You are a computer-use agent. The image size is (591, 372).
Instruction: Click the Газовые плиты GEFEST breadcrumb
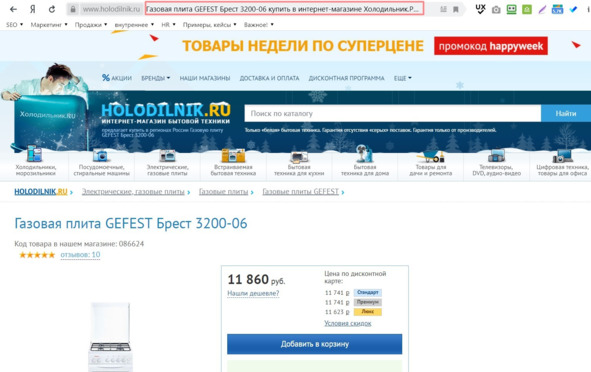300,191
